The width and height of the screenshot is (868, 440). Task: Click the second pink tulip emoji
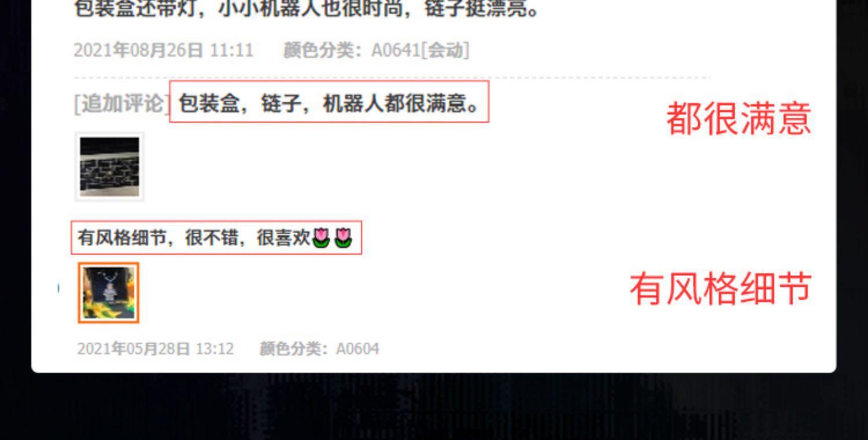pos(343,237)
